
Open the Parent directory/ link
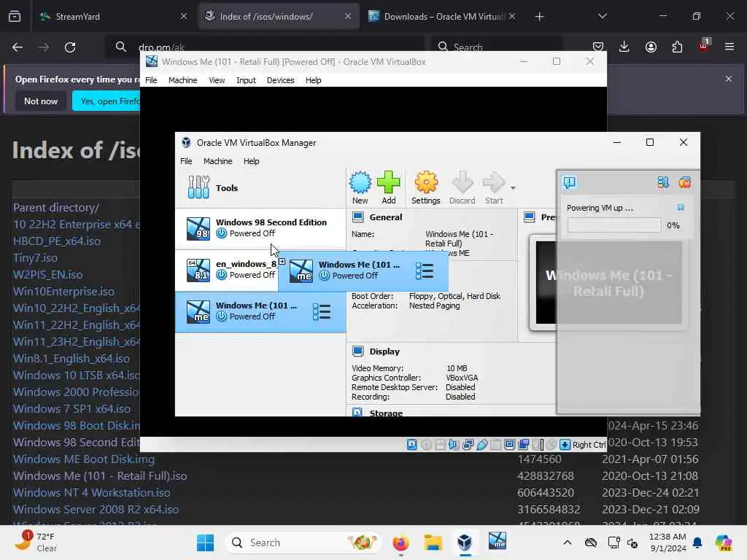pyautogui.click(x=55, y=208)
